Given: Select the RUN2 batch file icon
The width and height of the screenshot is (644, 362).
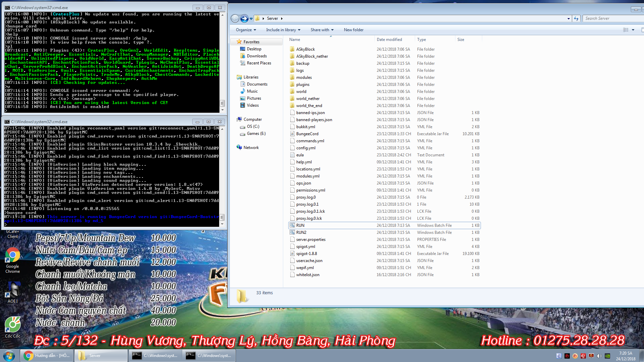Looking at the screenshot, I should point(292,232).
